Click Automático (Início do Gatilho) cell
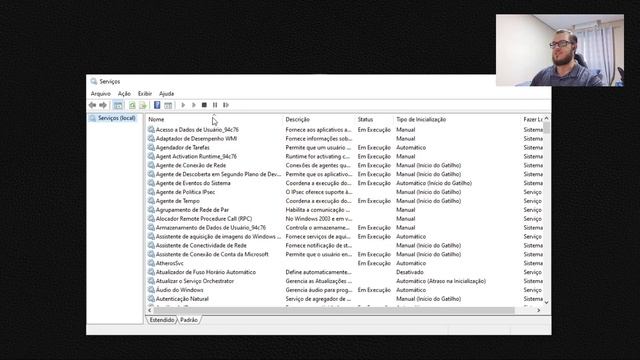This screenshot has width=640, height=360. (434, 183)
